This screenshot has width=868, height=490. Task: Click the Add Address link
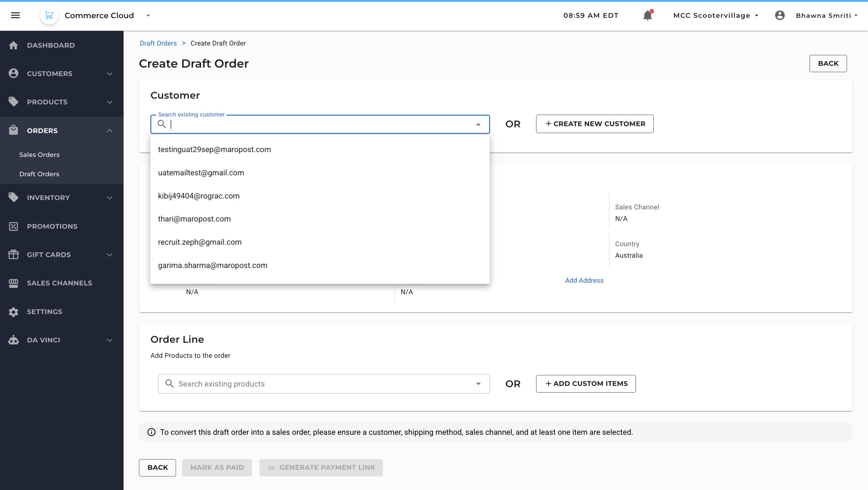584,280
